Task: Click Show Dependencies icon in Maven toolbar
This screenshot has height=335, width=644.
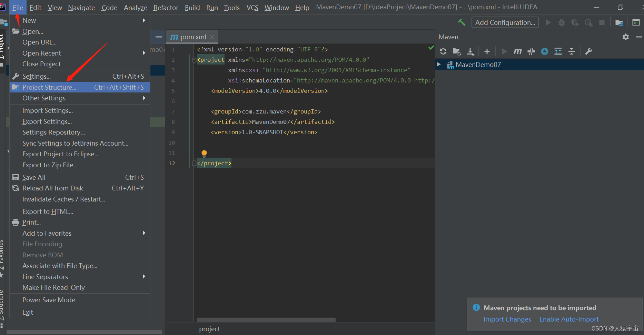Action: [558, 51]
